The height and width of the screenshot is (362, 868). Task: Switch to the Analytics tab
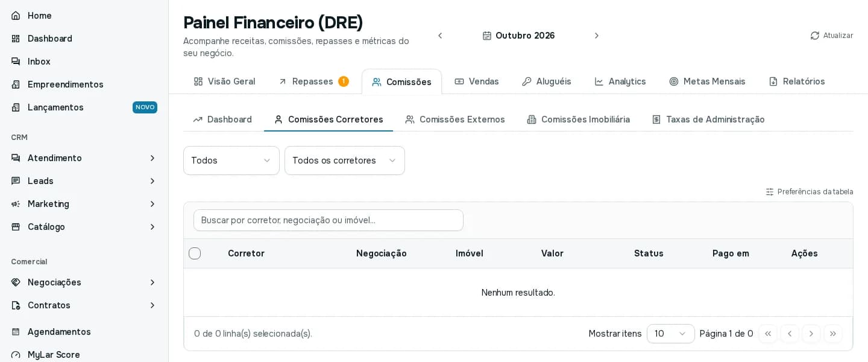[x=620, y=81]
